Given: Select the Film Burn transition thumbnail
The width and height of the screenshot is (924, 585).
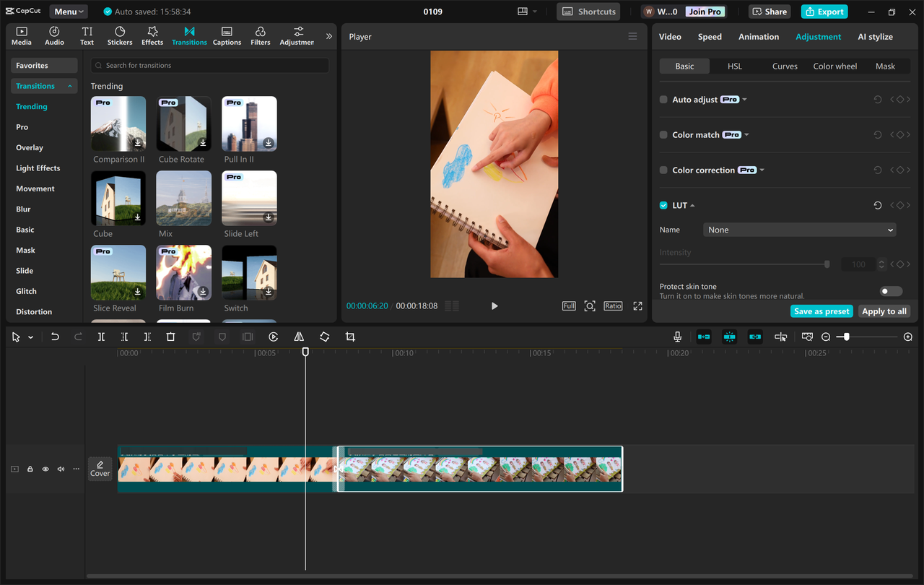Looking at the screenshot, I should (183, 272).
